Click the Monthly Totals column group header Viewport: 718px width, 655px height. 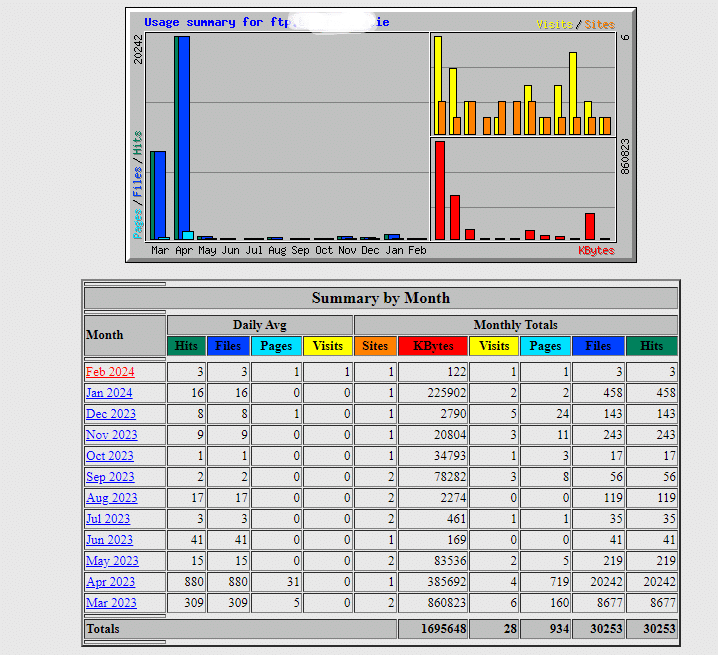(x=516, y=325)
